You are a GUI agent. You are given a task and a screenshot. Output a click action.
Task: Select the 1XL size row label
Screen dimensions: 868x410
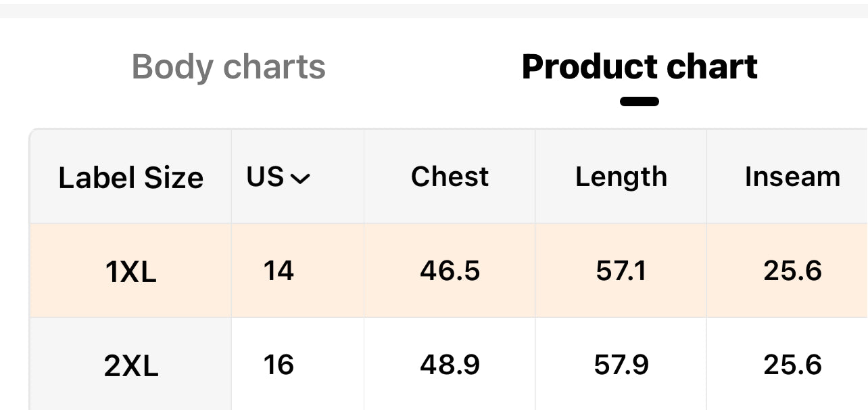131,272
